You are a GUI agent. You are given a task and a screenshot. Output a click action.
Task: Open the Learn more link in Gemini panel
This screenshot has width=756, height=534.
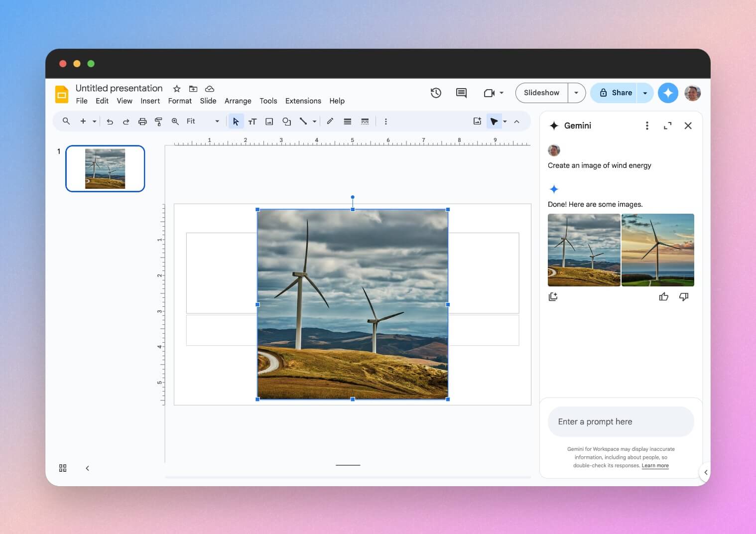click(655, 466)
